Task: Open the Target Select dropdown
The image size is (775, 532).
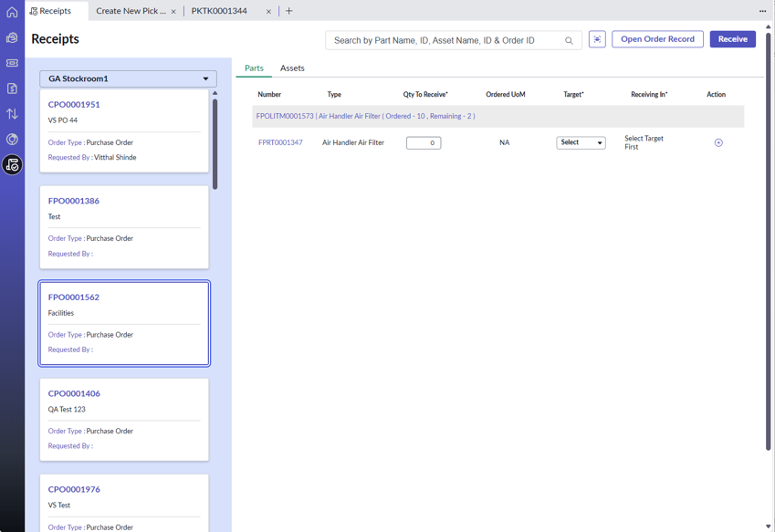Action: [581, 143]
